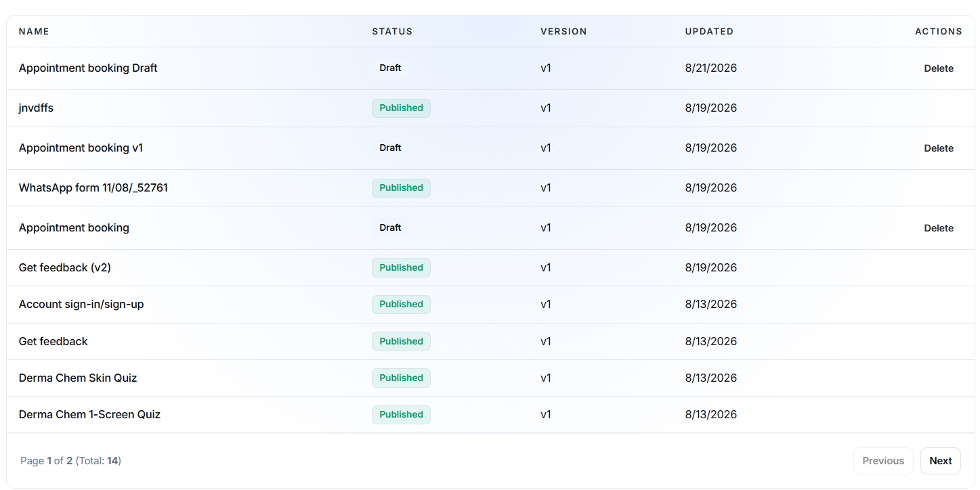Select the Get feedback (v2) row name

pos(65,267)
